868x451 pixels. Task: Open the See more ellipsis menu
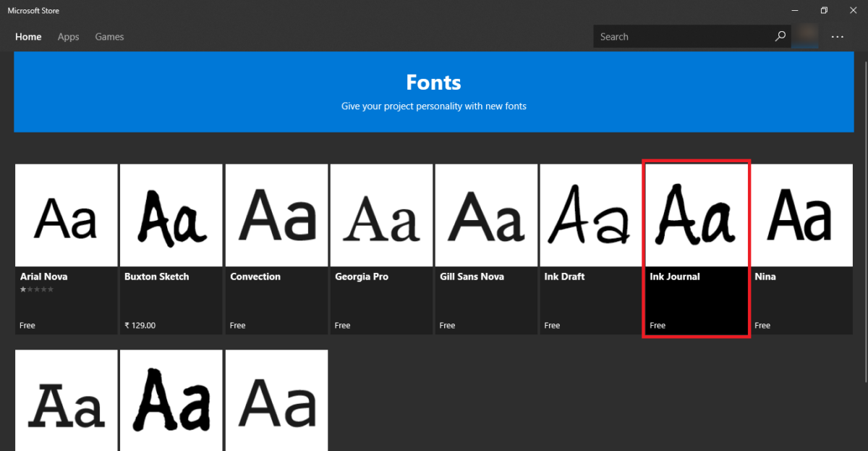click(x=837, y=35)
